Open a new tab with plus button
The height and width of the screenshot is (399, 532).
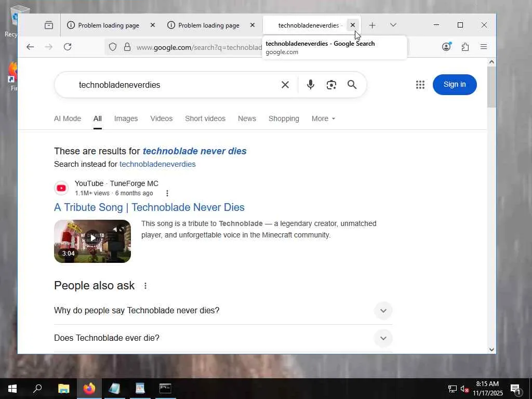372,25
